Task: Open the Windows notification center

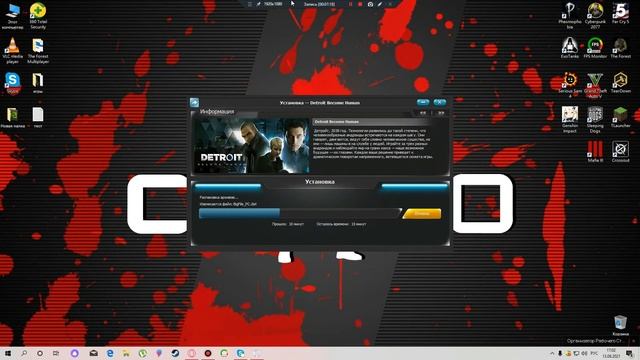Action: 629,353
